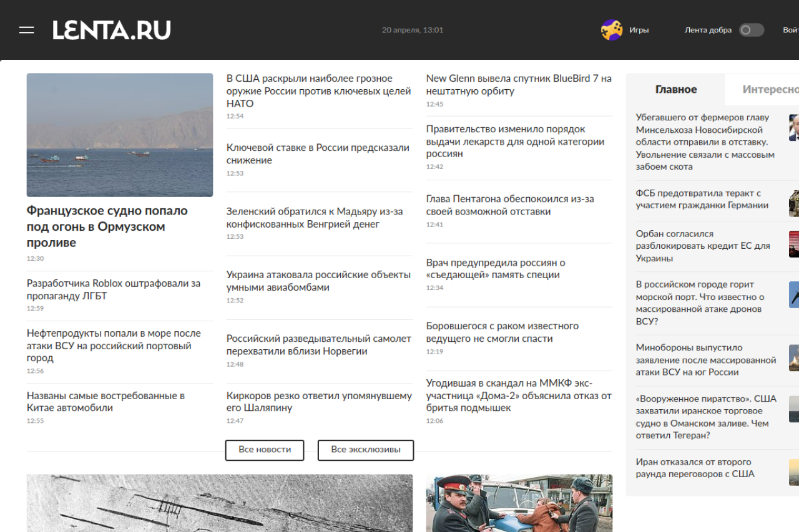Open New Glenn BlueBird 7 article
The image size is (799, 532).
tap(518, 85)
